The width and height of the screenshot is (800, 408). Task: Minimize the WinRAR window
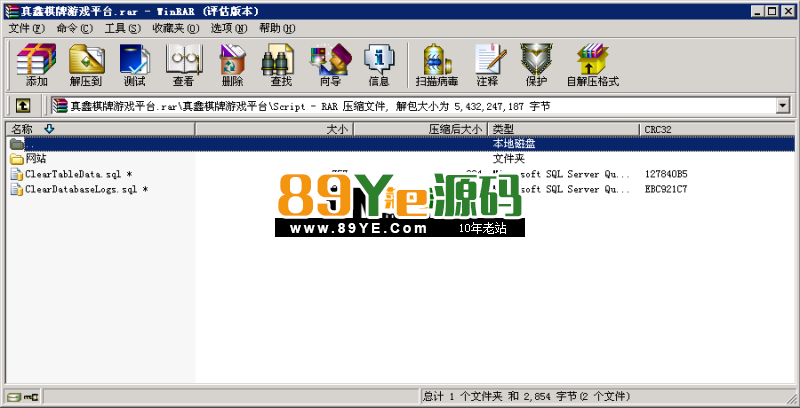click(x=758, y=11)
